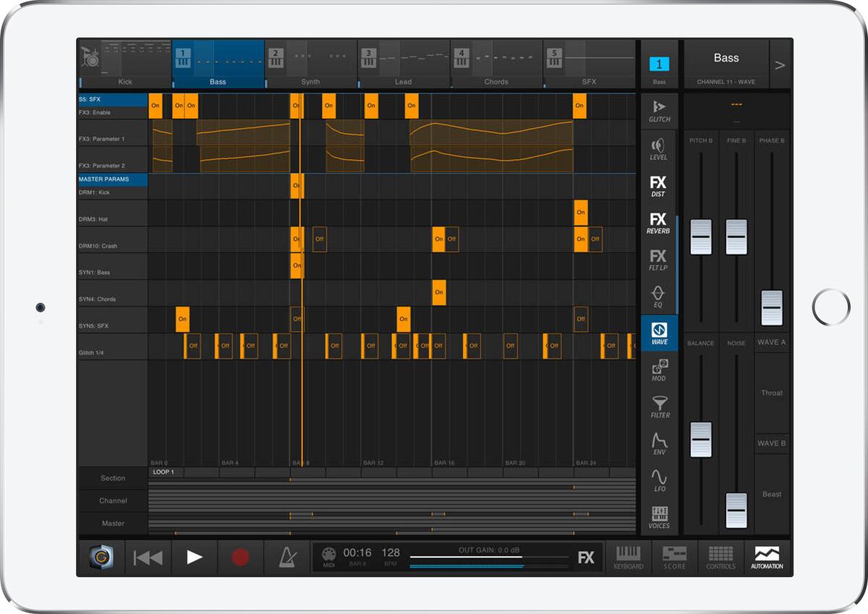Toggle the FX3 Enable marker at bar 0
The image size is (868, 614).
tap(156, 105)
